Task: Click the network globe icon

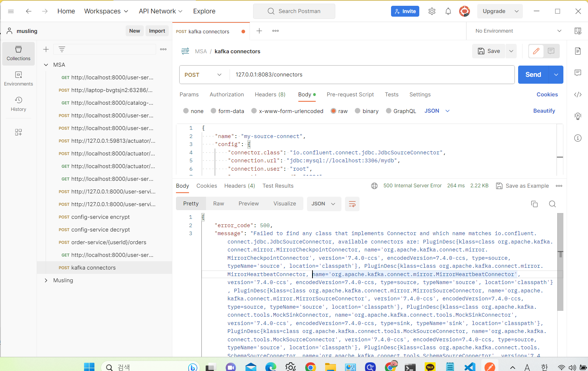Action: click(374, 186)
